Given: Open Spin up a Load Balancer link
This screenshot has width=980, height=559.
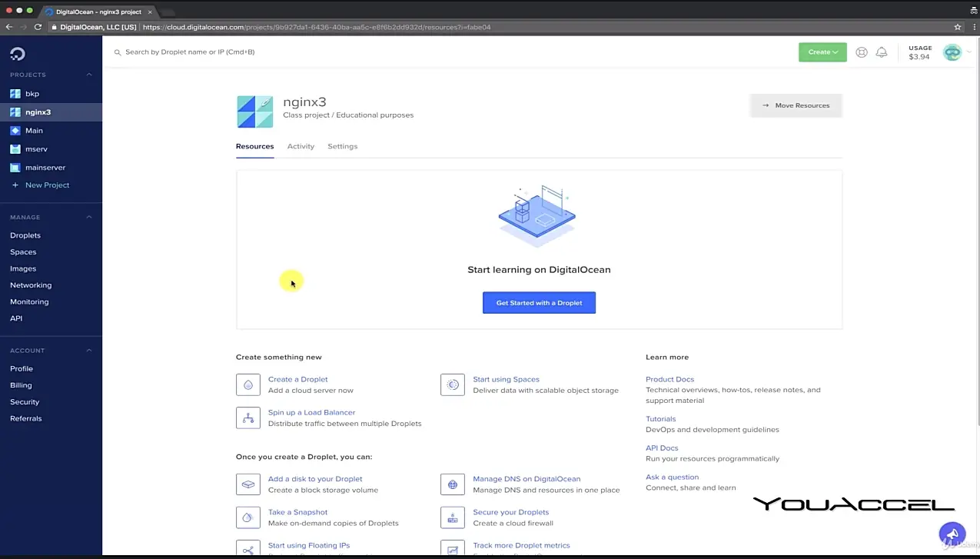Looking at the screenshot, I should pyautogui.click(x=311, y=412).
